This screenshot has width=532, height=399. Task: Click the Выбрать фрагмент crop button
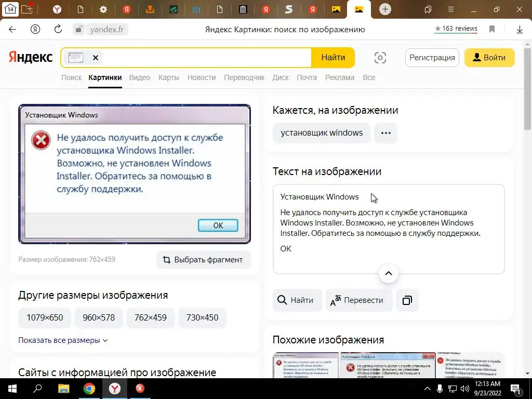pyautogui.click(x=204, y=260)
